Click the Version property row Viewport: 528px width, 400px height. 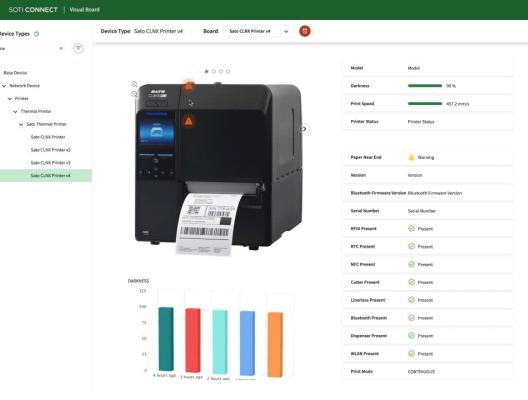(x=428, y=175)
